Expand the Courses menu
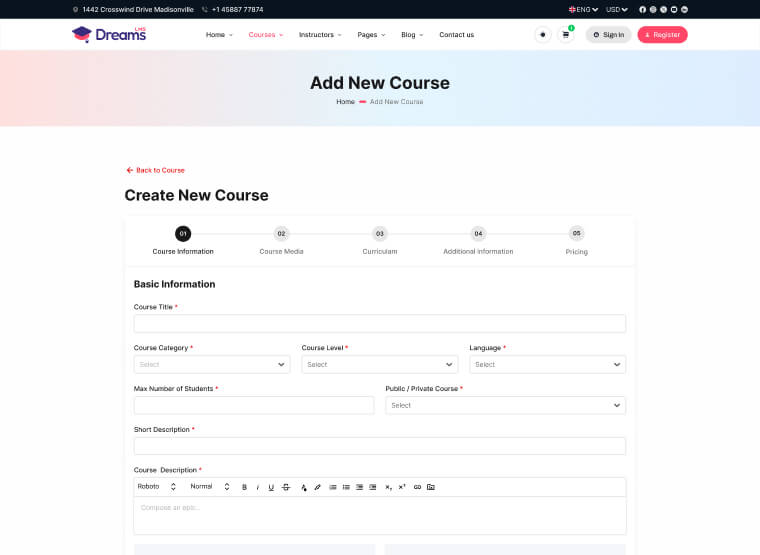This screenshot has height=555, width=760. coord(266,35)
